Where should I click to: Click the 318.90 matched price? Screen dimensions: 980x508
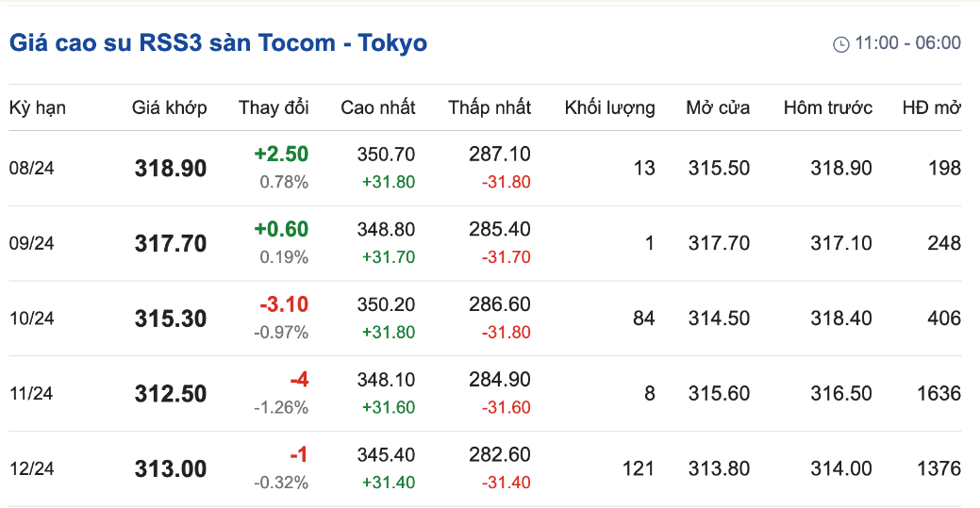[171, 168]
